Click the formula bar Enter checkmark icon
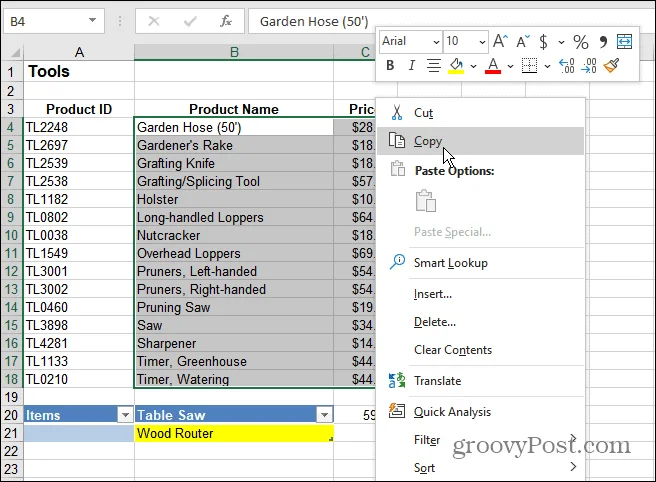Screen dimensions: 656x482 (x=190, y=21)
